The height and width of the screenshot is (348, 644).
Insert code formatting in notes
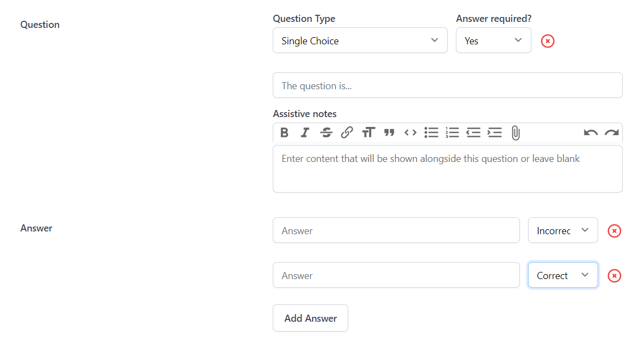pos(411,133)
